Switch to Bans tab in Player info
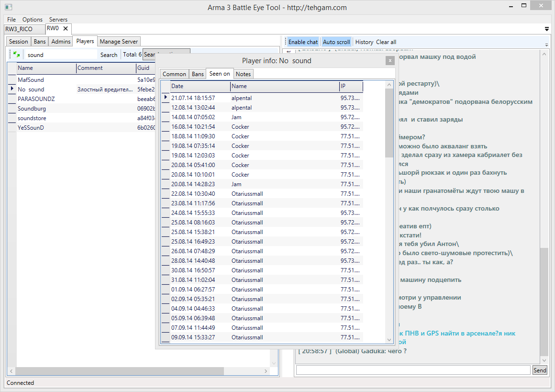This screenshot has height=392, width=555. [198, 74]
